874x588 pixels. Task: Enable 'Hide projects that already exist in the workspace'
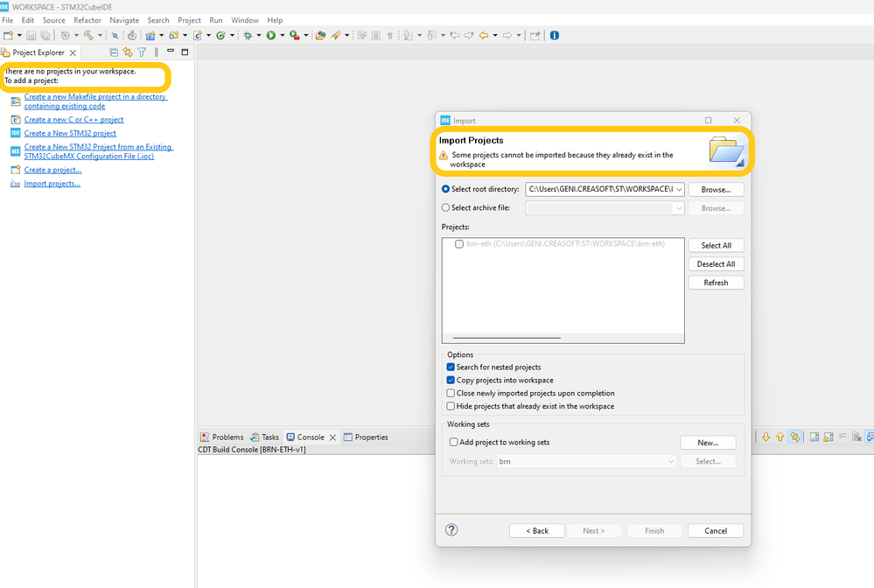(451, 406)
